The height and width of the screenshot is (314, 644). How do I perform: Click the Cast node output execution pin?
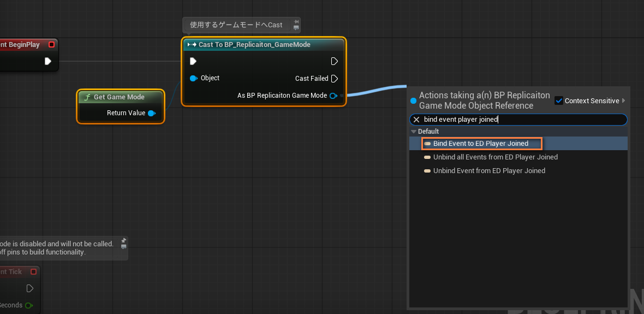[x=335, y=61]
